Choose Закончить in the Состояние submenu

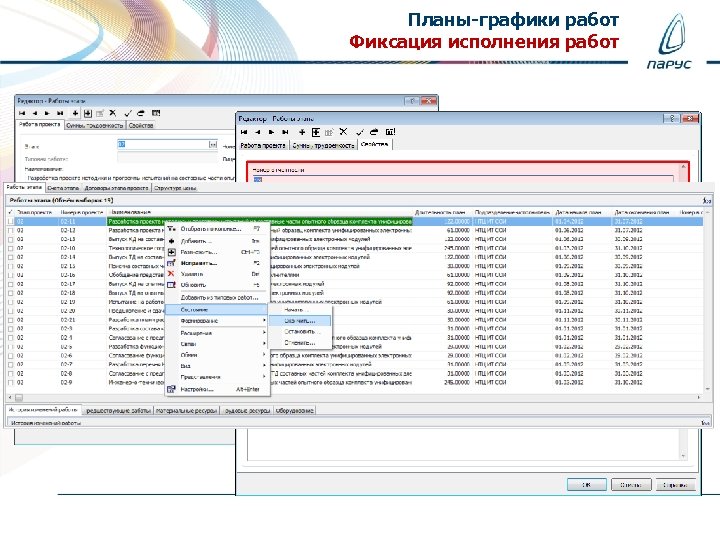pyautogui.click(x=299, y=321)
